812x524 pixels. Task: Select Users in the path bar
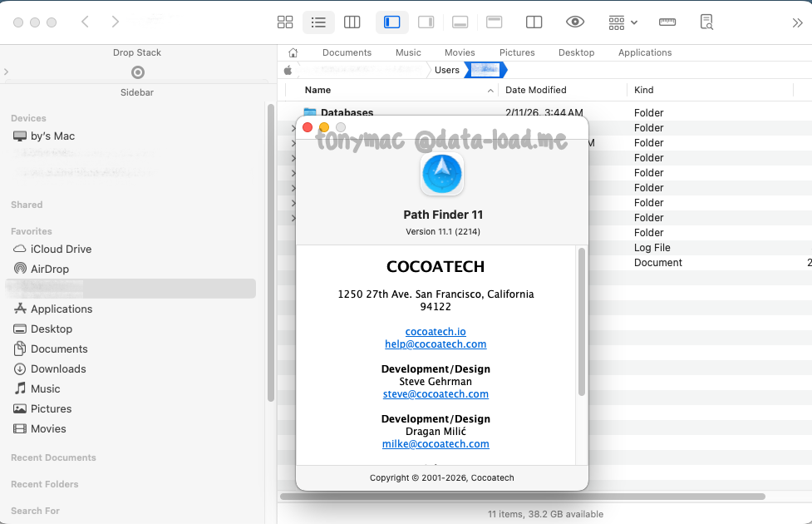(446, 70)
